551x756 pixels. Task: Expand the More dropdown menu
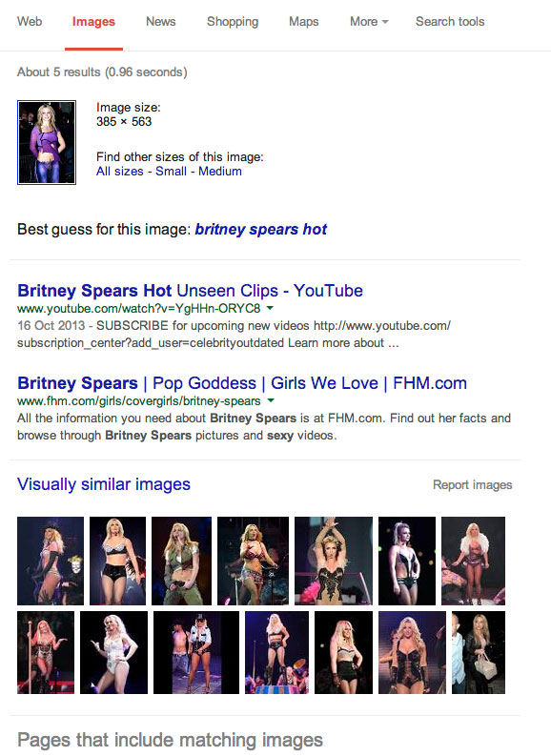click(x=369, y=22)
